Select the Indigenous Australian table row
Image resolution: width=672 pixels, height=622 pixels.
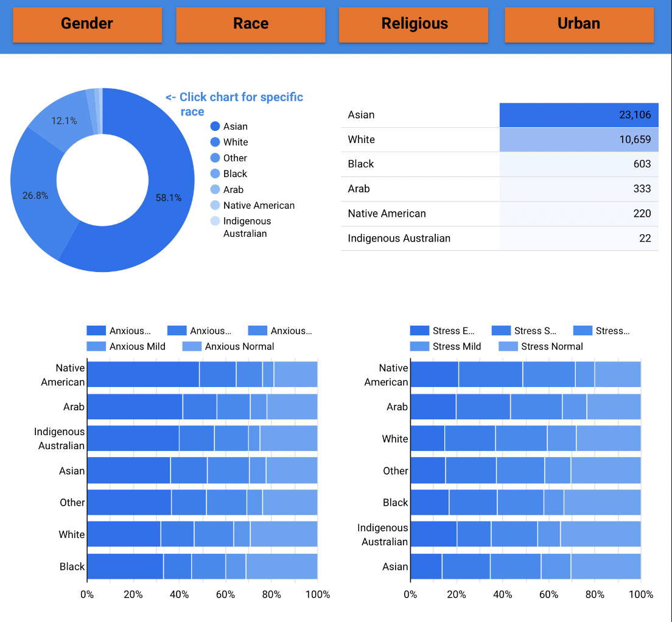(x=499, y=238)
